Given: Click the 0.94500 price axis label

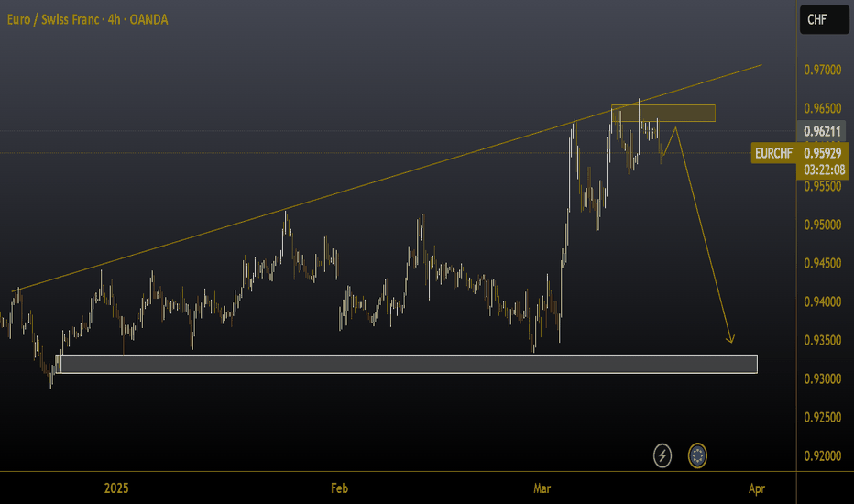Looking at the screenshot, I should (823, 263).
